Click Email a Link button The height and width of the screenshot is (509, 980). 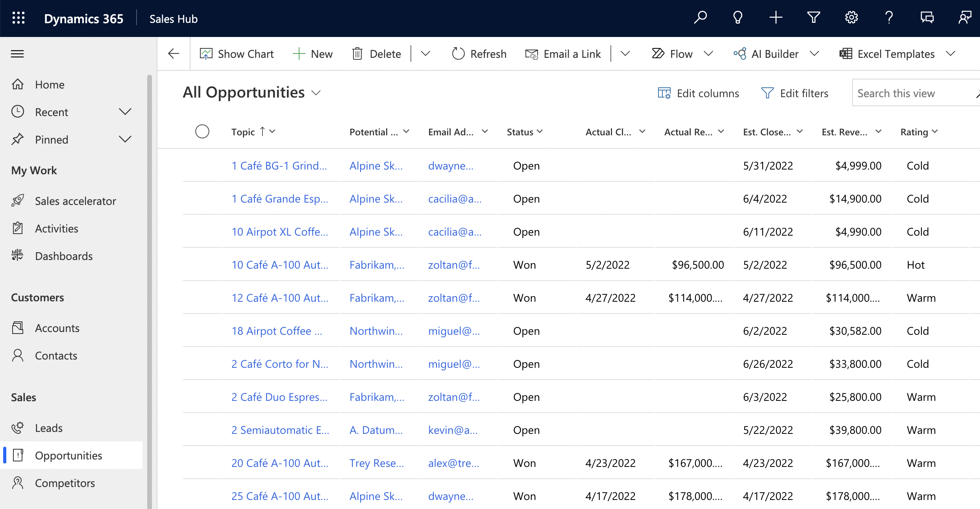[563, 54]
